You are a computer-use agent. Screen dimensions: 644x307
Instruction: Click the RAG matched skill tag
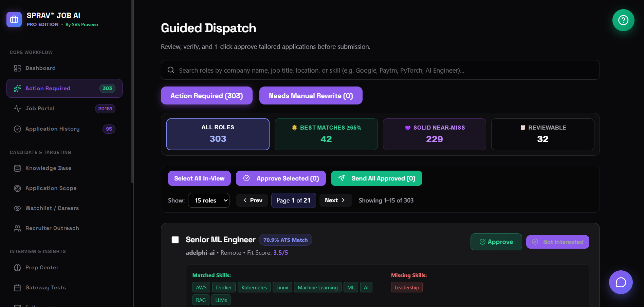coord(201,300)
